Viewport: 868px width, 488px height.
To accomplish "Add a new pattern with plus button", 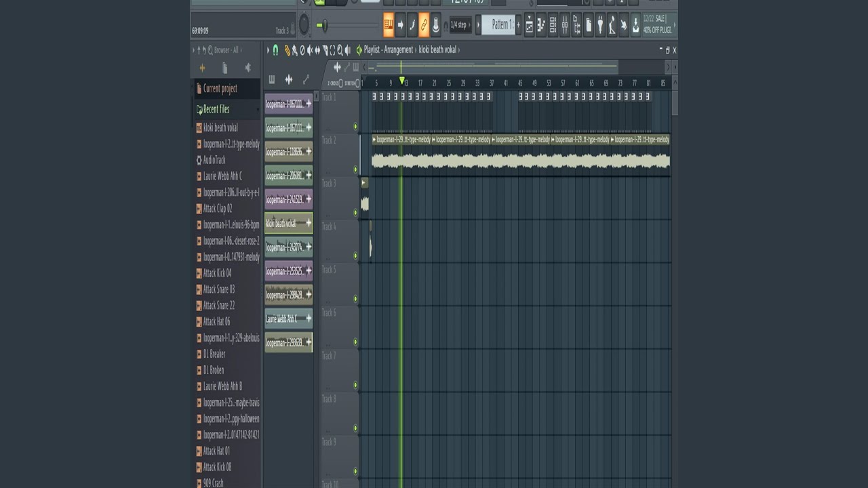I will click(519, 25).
